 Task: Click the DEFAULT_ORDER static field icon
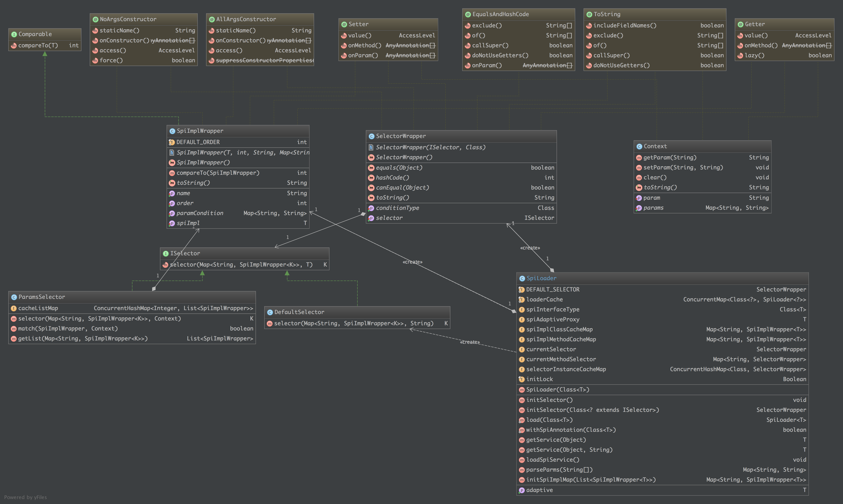click(x=172, y=142)
